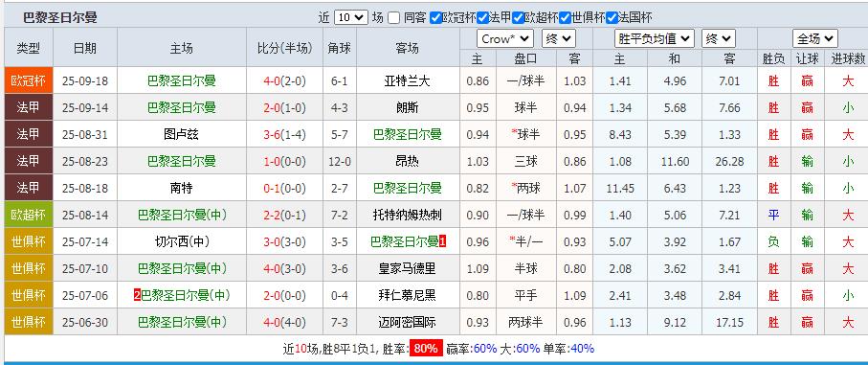The height and width of the screenshot is (365, 868).
Task: Click the 类型 column header
Action: (x=29, y=48)
